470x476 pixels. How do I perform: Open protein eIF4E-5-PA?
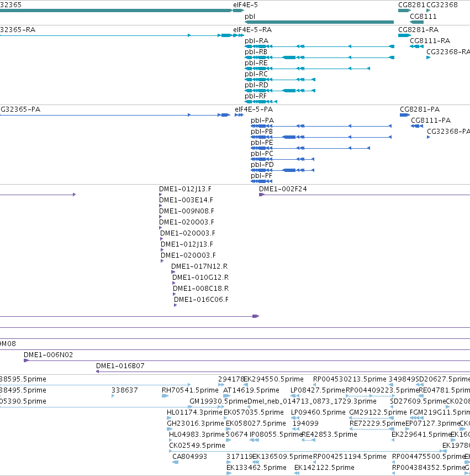(254, 109)
